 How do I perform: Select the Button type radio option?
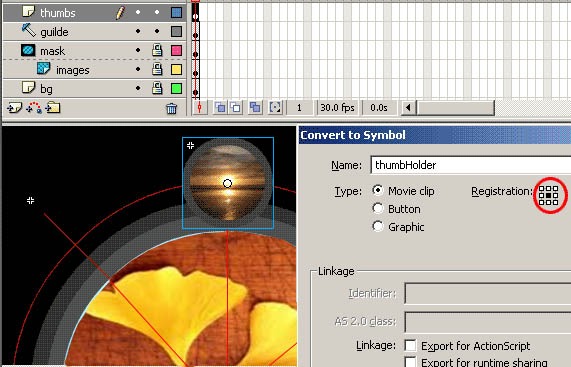point(378,209)
